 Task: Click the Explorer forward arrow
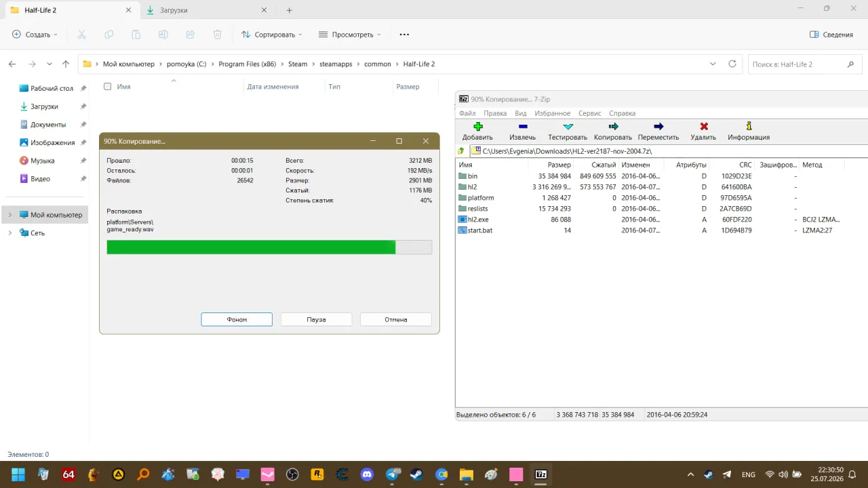click(x=32, y=64)
